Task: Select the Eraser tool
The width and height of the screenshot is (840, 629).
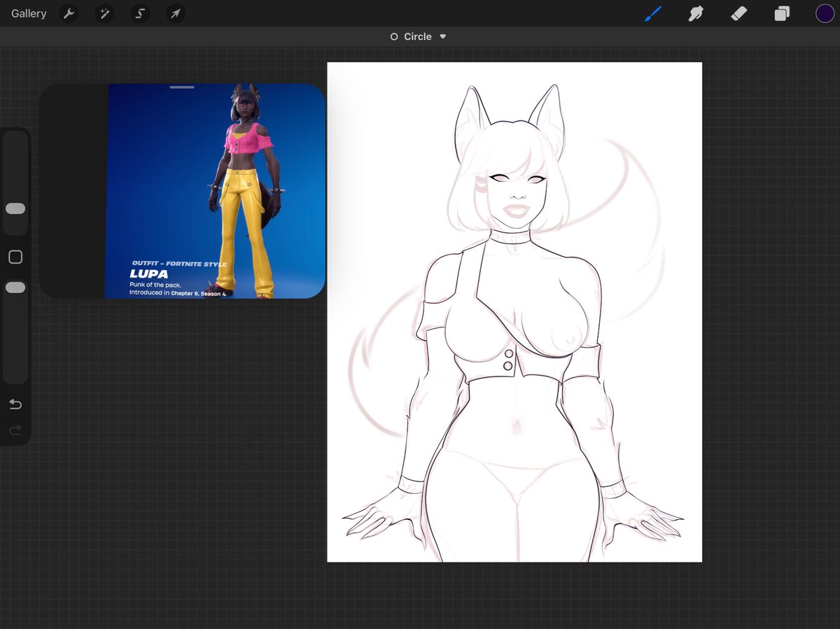Action: pyautogui.click(x=739, y=13)
